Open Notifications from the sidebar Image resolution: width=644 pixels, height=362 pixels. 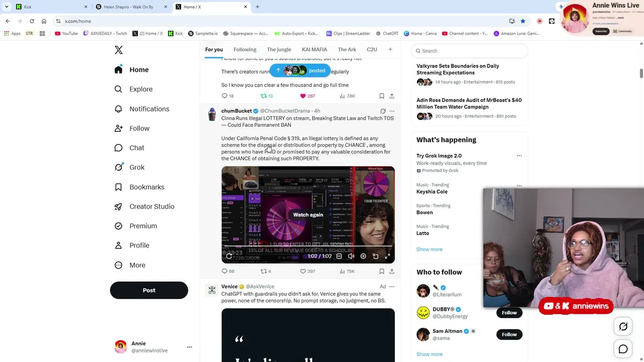(x=142, y=109)
